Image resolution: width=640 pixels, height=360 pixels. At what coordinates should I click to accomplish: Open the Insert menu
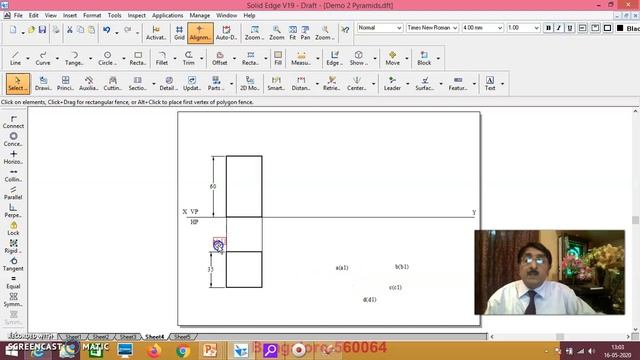tap(70, 16)
